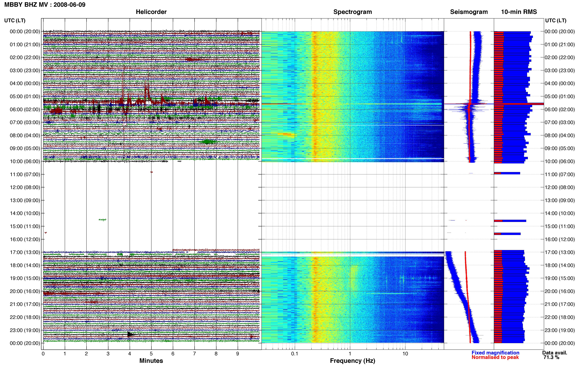Click the right-axis '23:00 (19:00)' time label
588x368 pixels.
point(560,330)
